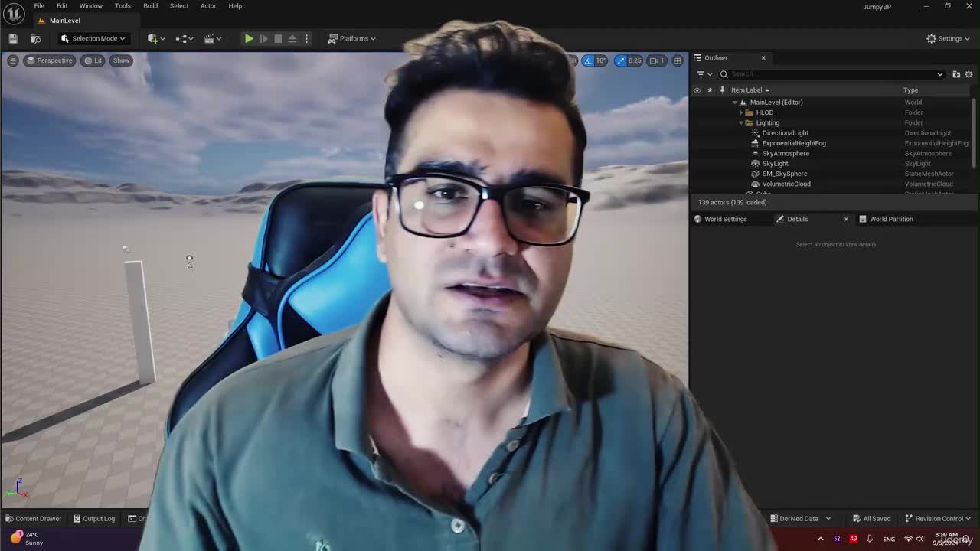Start Play in Editor with the green Play button
Screen dimensions: 980x551
tap(249, 38)
